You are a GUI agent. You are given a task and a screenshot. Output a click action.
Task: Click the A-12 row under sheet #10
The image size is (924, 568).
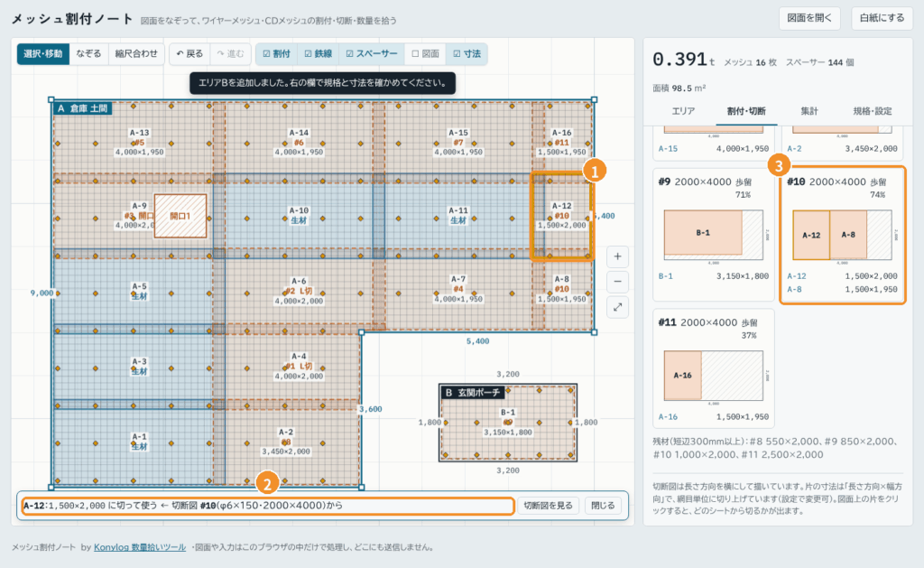coord(842,276)
